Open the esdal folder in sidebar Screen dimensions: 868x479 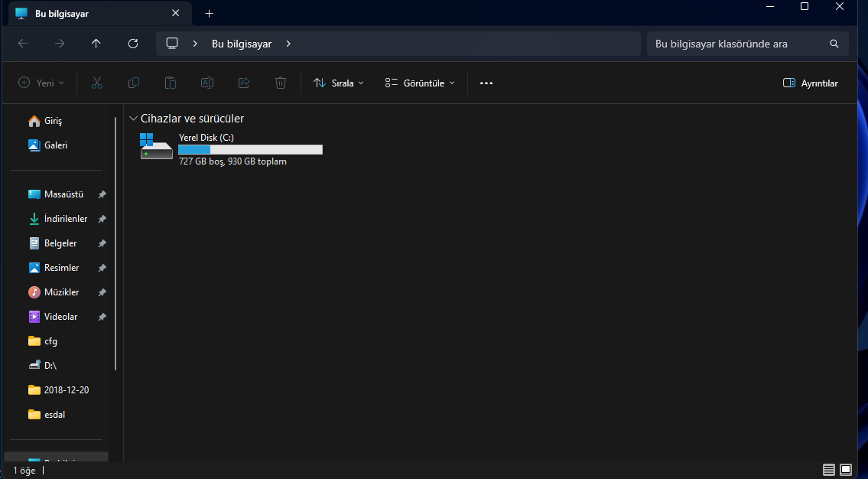47,414
